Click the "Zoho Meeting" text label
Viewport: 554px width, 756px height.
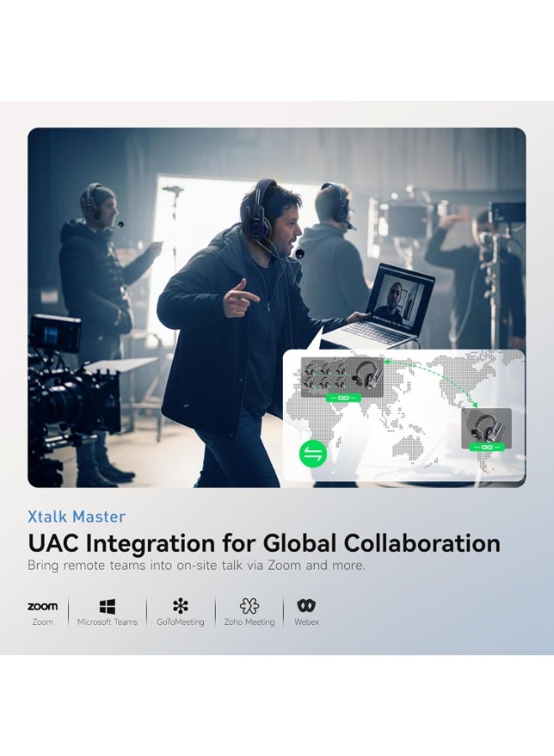click(249, 622)
